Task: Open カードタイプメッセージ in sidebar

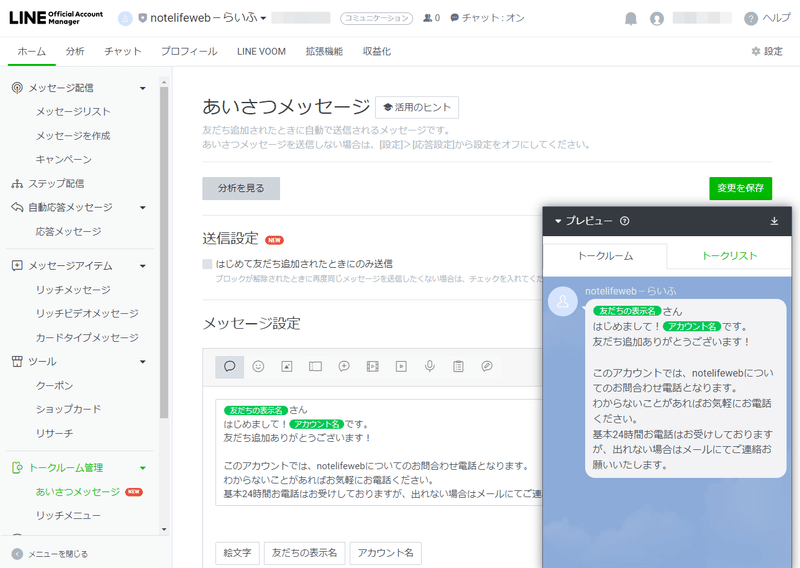Action: tap(87, 337)
